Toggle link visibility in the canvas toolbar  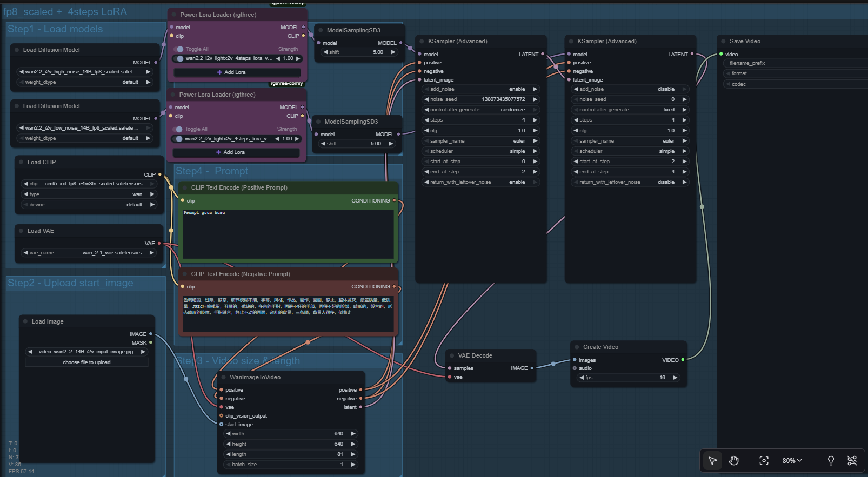tap(852, 461)
